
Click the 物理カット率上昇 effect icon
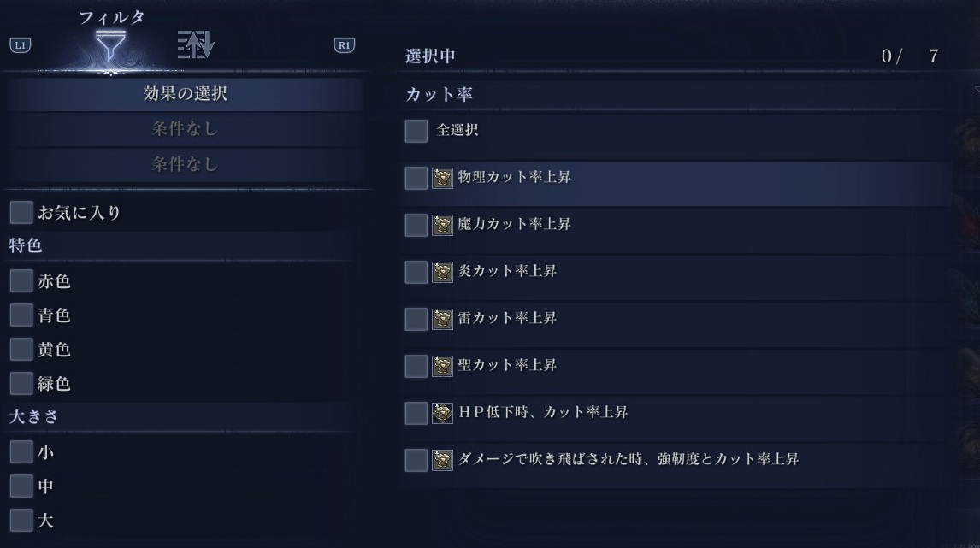click(x=442, y=178)
